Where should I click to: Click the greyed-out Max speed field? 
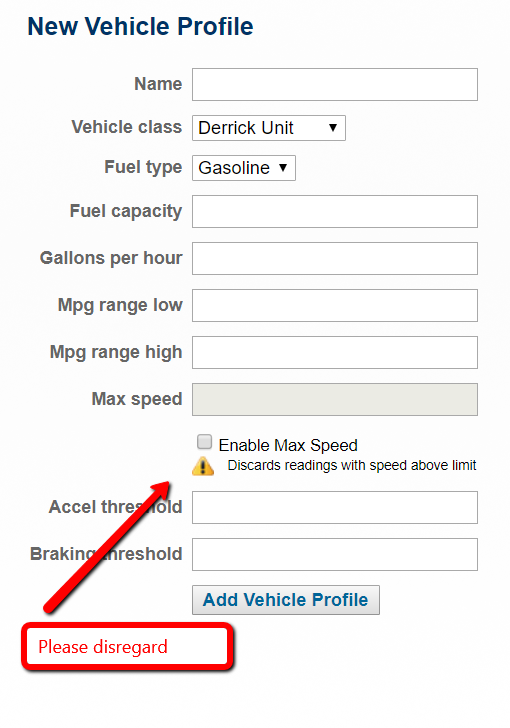tap(335, 399)
